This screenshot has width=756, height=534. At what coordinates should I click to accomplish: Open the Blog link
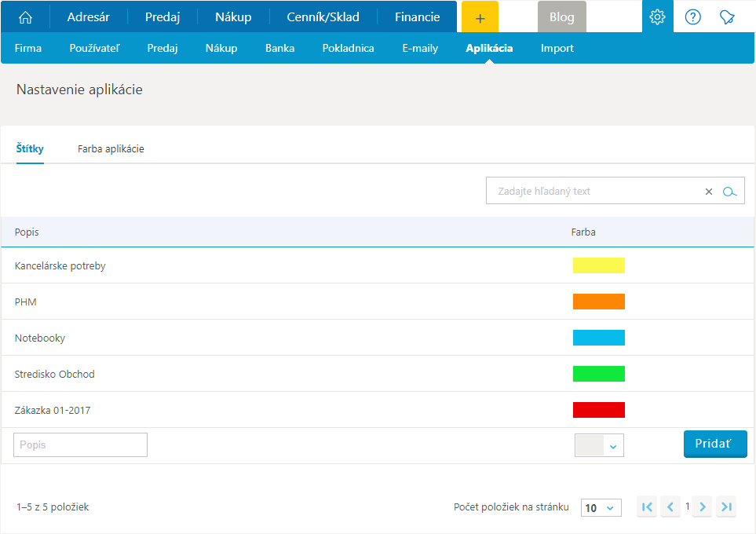pos(561,17)
